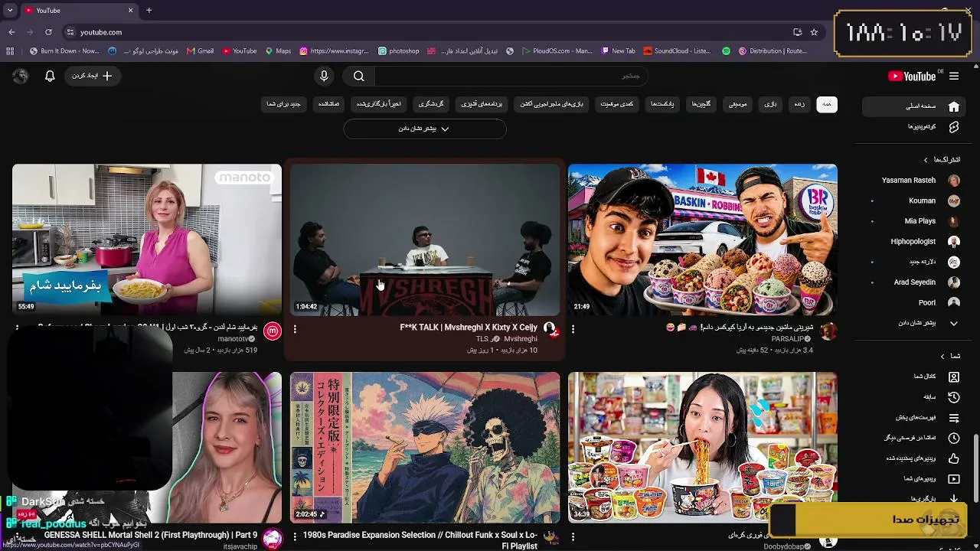
Task: Open the account avatar menu
Action: (x=21, y=76)
